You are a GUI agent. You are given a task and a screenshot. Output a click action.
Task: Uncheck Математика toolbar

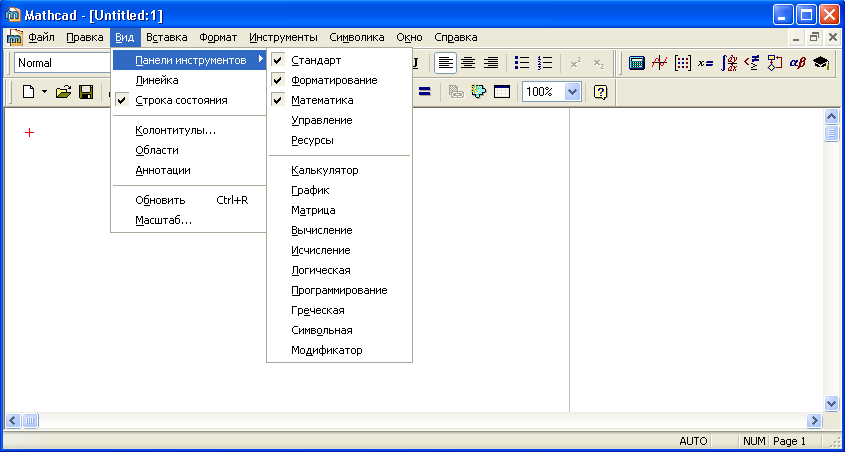tap(340, 100)
